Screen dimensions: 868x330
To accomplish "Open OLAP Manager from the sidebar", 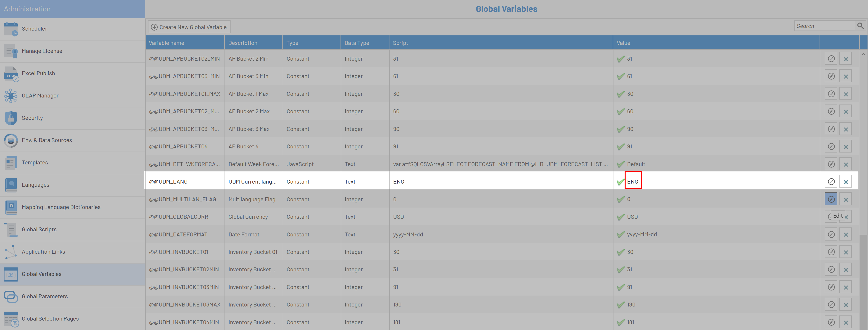I will [40, 96].
